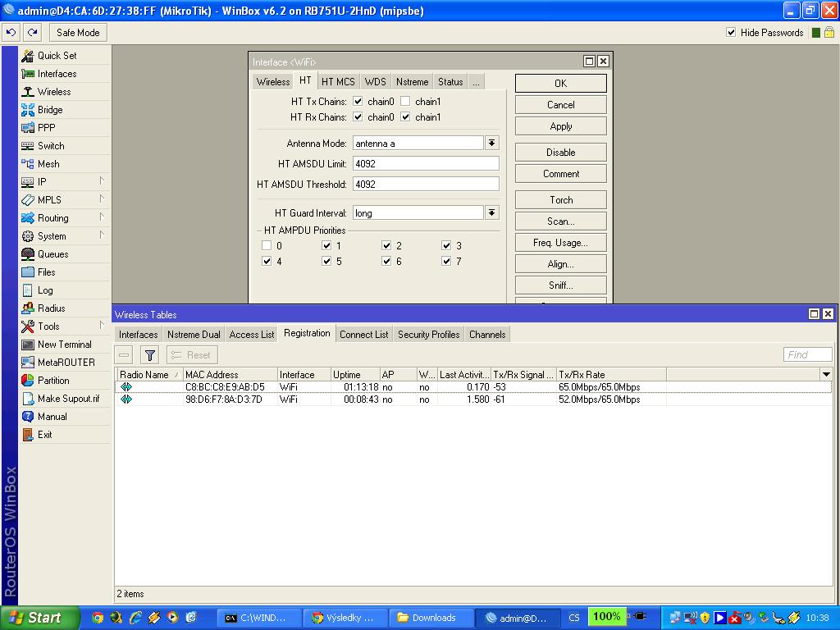
Task: Toggle Safe Mode button
Action: point(78,33)
